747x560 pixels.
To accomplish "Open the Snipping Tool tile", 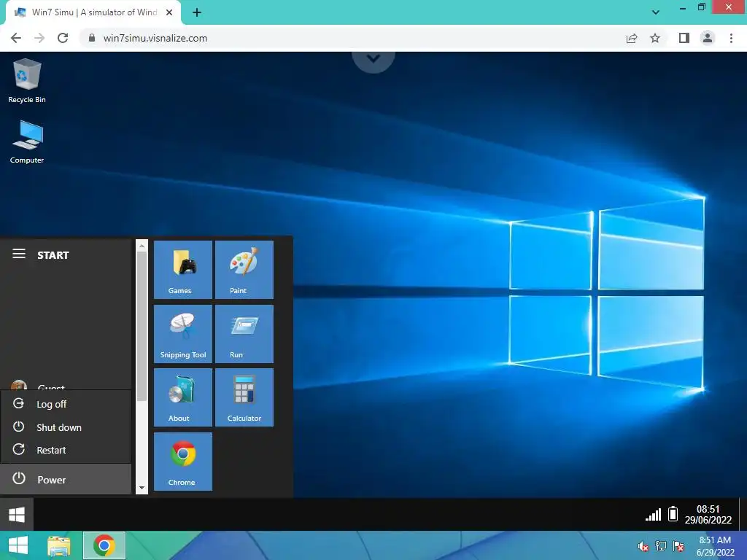I will tap(183, 334).
